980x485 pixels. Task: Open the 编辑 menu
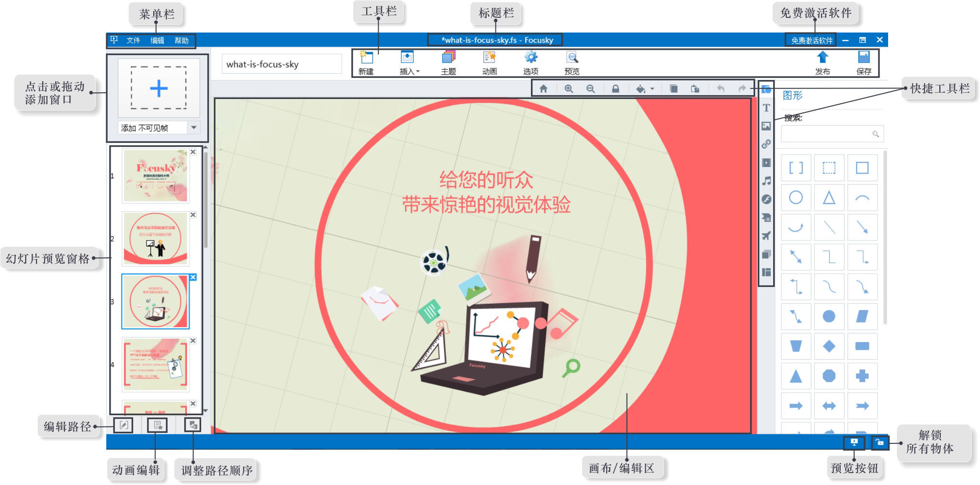[158, 41]
